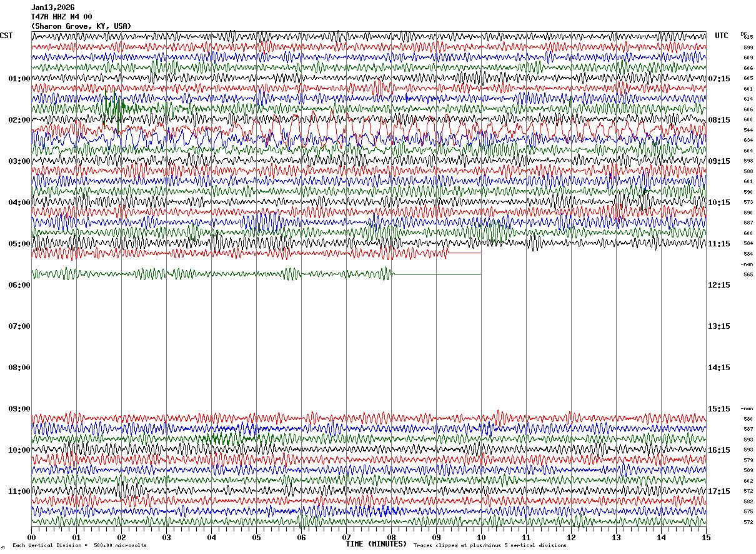Click minute 04 on the bottom time axis
Image resolution: width=756 pixels, height=554 pixels.
pos(211,538)
